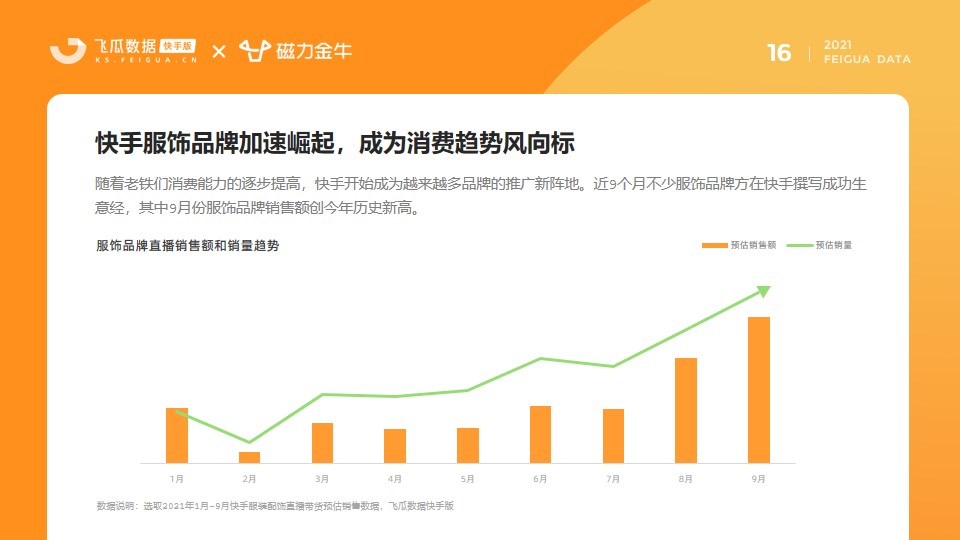This screenshot has width=960, height=540.
Task: Click the × symbol between the logos
Action: pos(219,51)
